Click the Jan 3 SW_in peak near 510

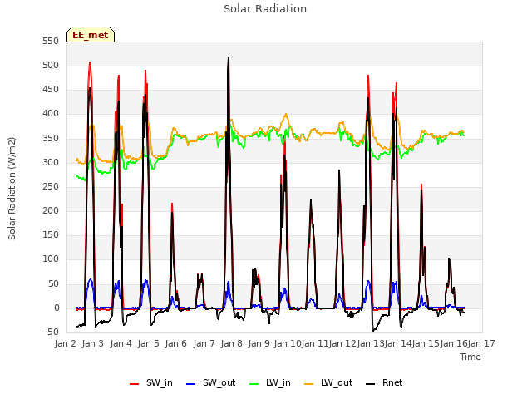tap(90, 62)
